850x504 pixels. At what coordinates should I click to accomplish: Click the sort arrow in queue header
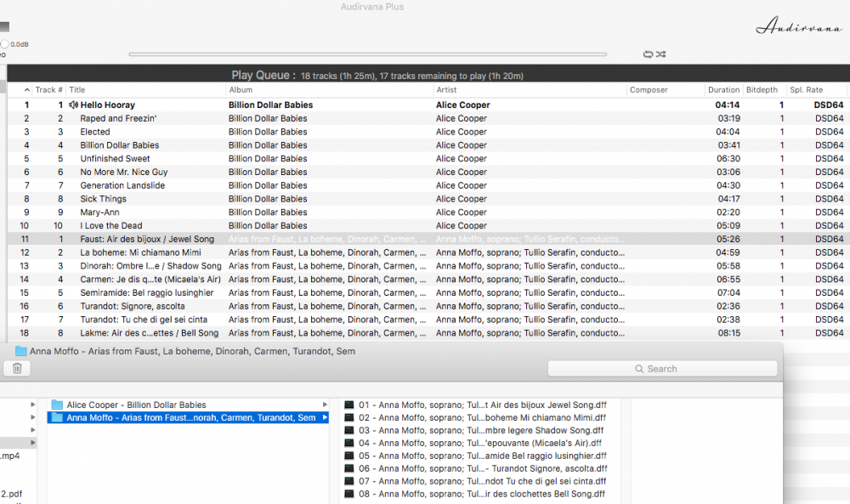(26, 90)
